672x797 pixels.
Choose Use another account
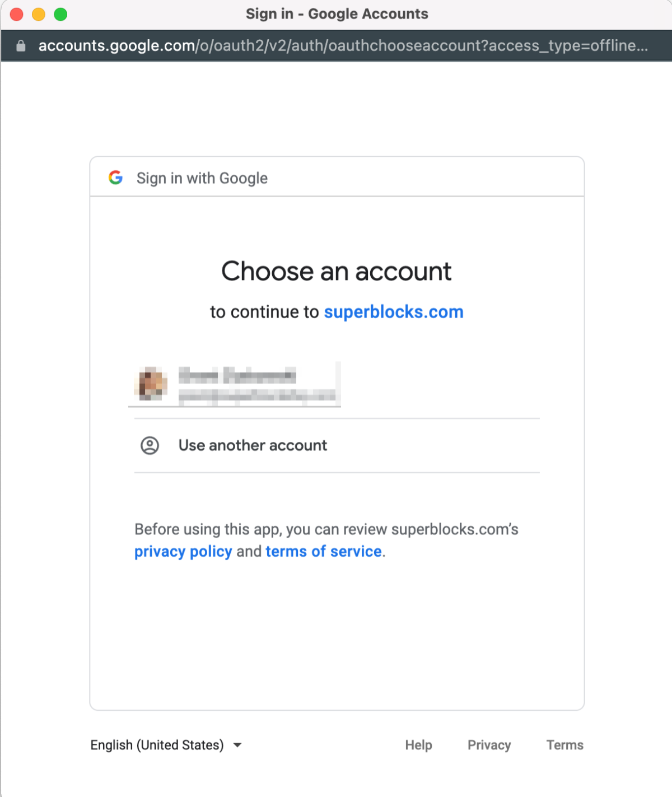pyautogui.click(x=252, y=445)
